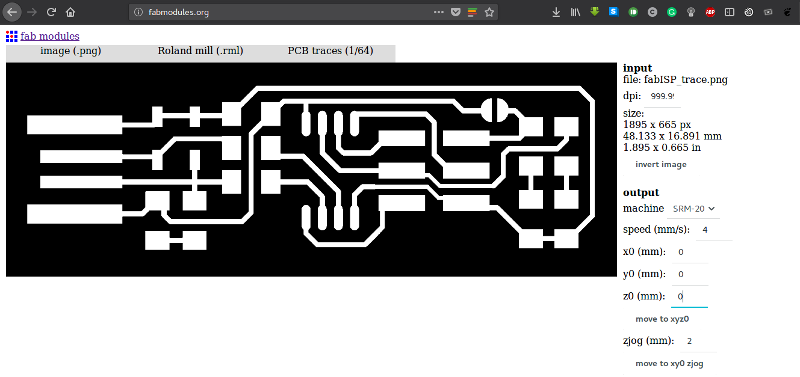
Task: Open the image (.png) input menu
Action: 71,51
